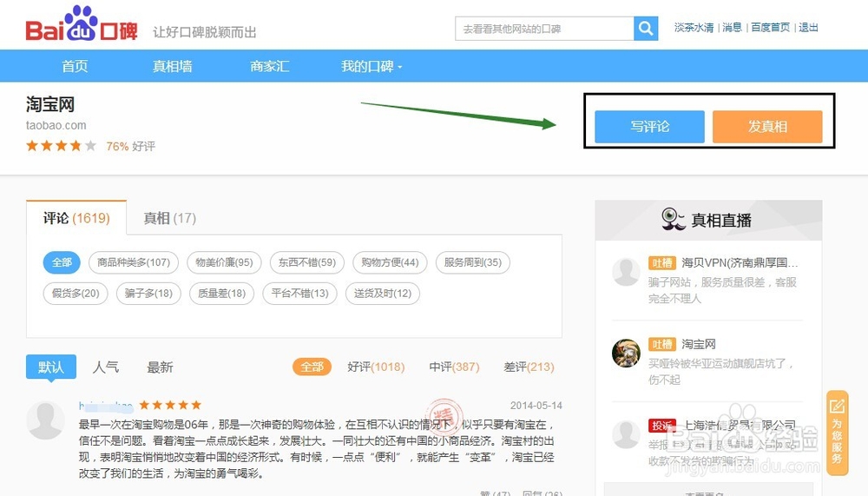Click the avatar beside 海贝VPN post

(626, 272)
